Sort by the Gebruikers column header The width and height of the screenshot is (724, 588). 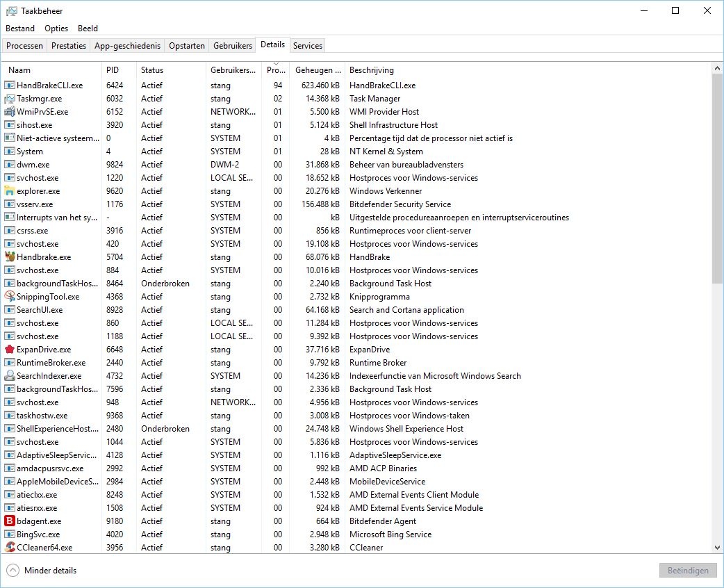(233, 70)
